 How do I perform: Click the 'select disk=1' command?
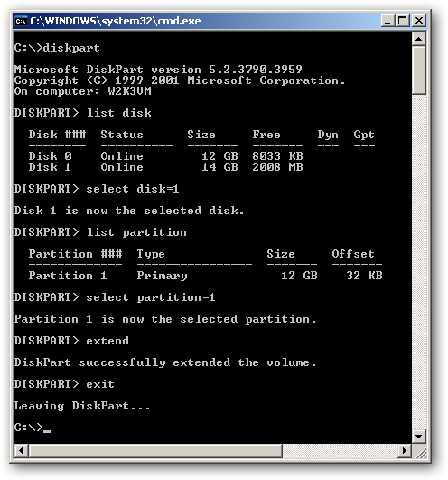point(133,189)
